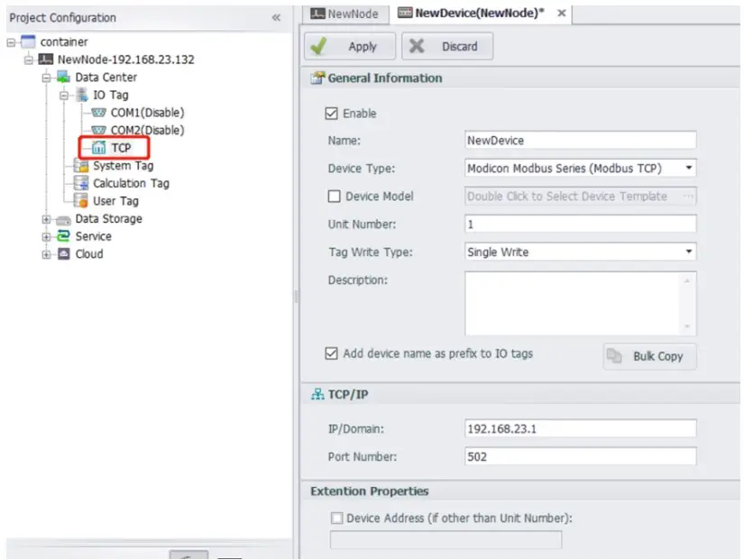This screenshot has width=744, height=560.
Task: Click the Calculation Tag icon
Action: tap(81, 183)
